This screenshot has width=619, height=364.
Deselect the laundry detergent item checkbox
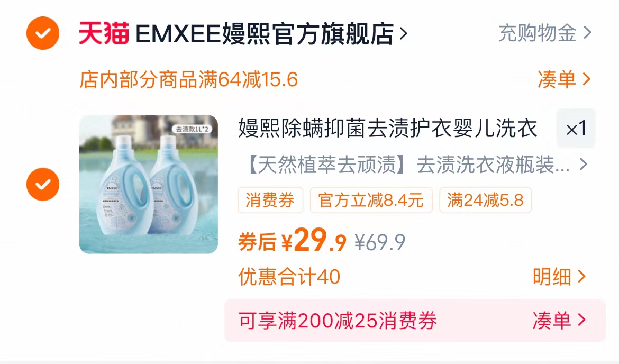(43, 184)
